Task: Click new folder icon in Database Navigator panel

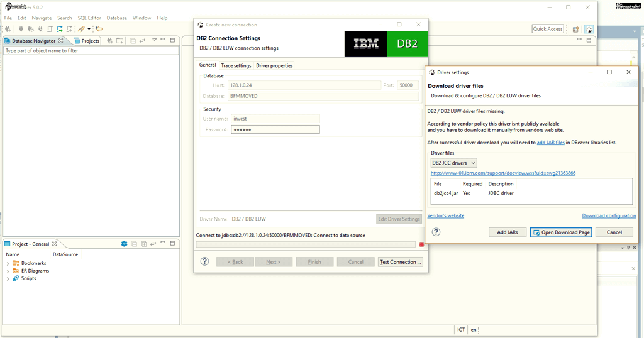Action: click(119, 41)
